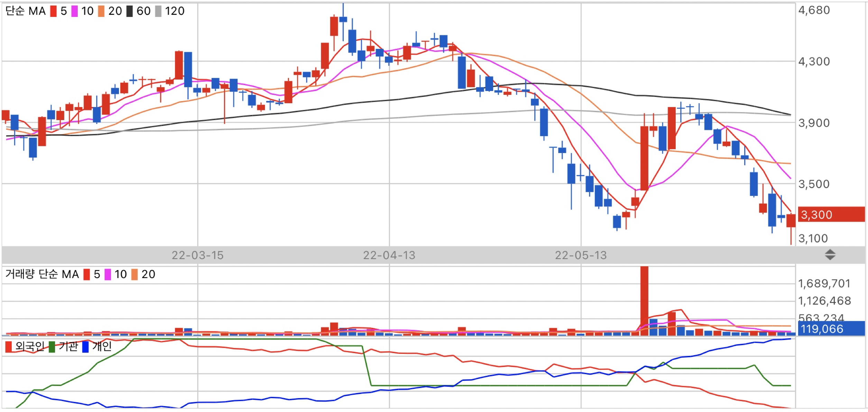868x412 pixels.
Task: Click the red 5 swatch in 거래량 legend
Action: [x=87, y=275]
